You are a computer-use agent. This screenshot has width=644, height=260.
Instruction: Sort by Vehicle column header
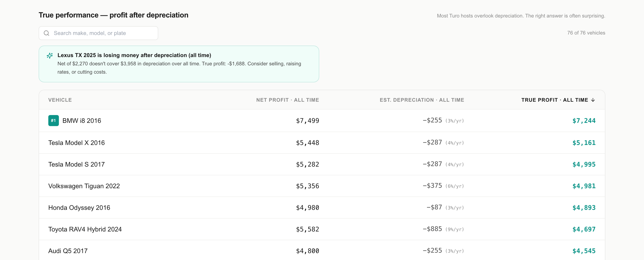[60, 100]
